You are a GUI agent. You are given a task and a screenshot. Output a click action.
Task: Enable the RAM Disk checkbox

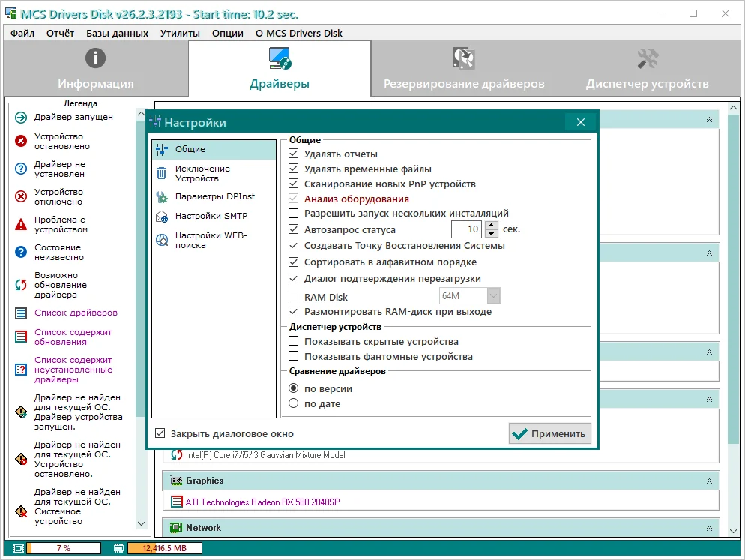click(x=294, y=297)
